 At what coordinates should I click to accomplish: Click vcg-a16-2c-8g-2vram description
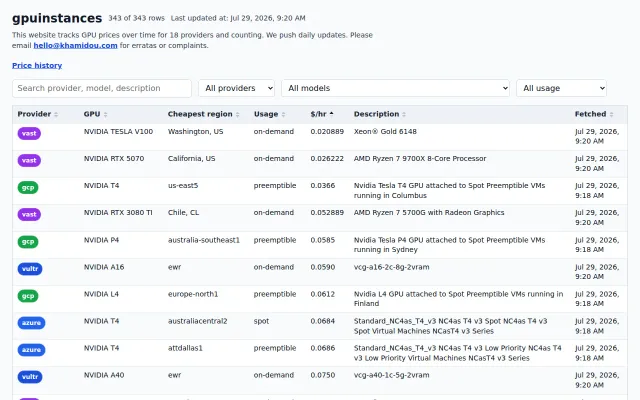coord(391,267)
